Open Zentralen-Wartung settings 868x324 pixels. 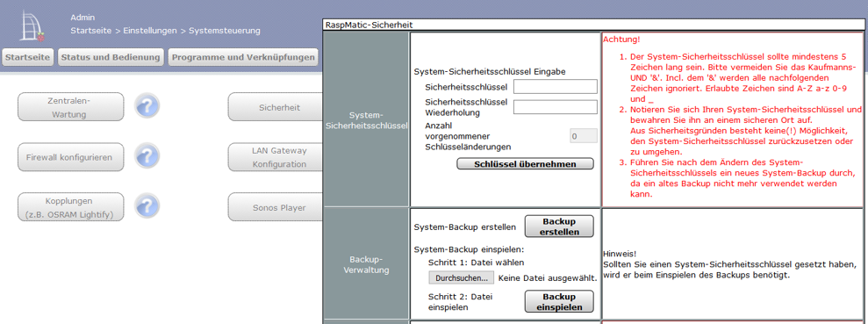click(71, 107)
